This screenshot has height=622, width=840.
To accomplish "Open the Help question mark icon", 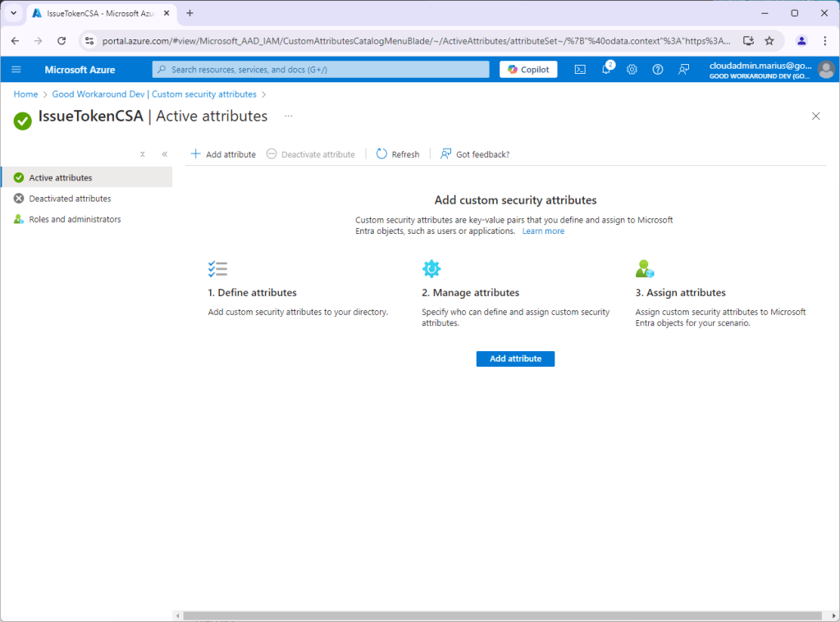I will click(x=657, y=70).
